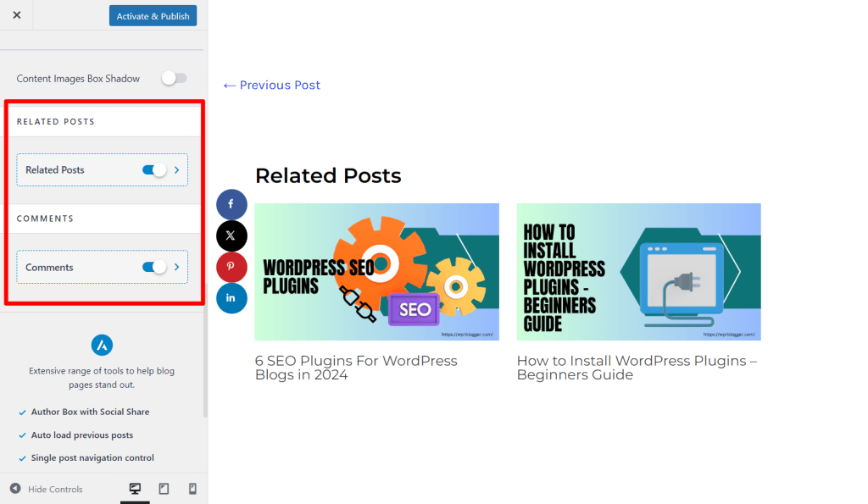Click 'Extensive range of tools' description text
This screenshot has width=868, height=504.
(x=102, y=378)
